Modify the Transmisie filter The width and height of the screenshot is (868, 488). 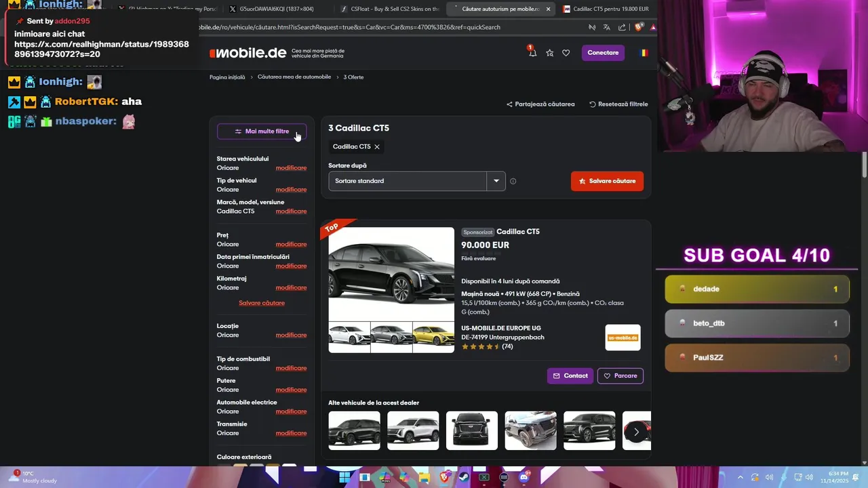[291, 434]
